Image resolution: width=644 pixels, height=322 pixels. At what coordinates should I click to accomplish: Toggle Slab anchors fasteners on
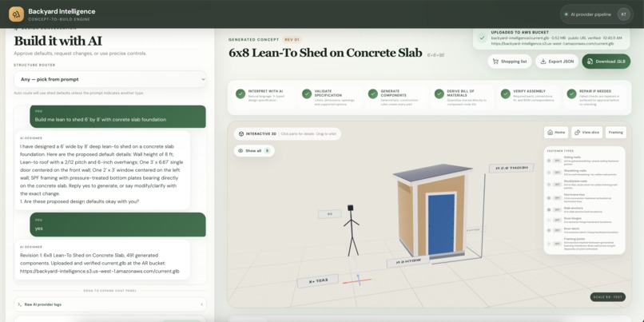(x=558, y=209)
